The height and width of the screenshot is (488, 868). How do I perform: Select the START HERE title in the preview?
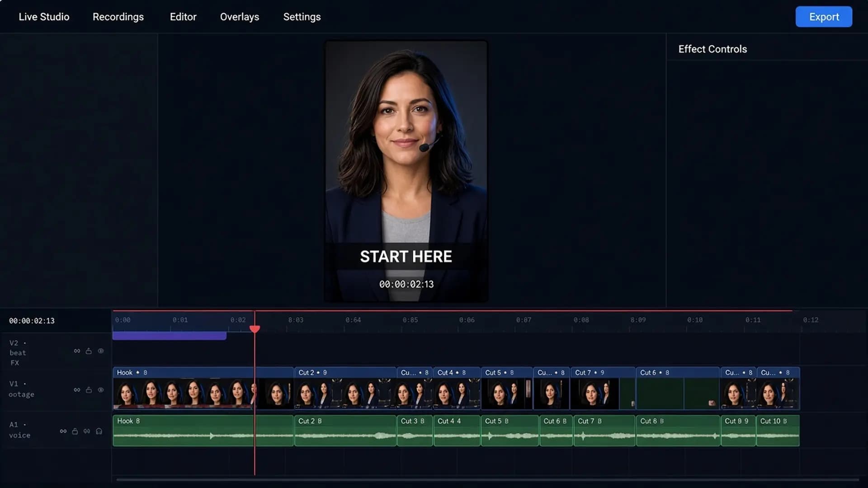[x=406, y=257]
